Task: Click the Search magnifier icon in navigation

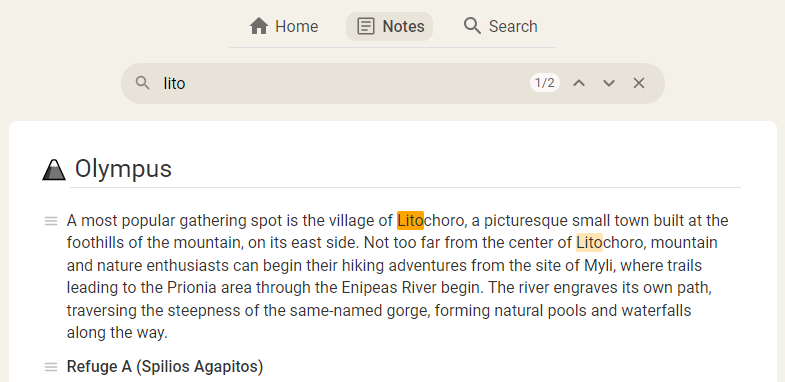Action: [x=472, y=25]
